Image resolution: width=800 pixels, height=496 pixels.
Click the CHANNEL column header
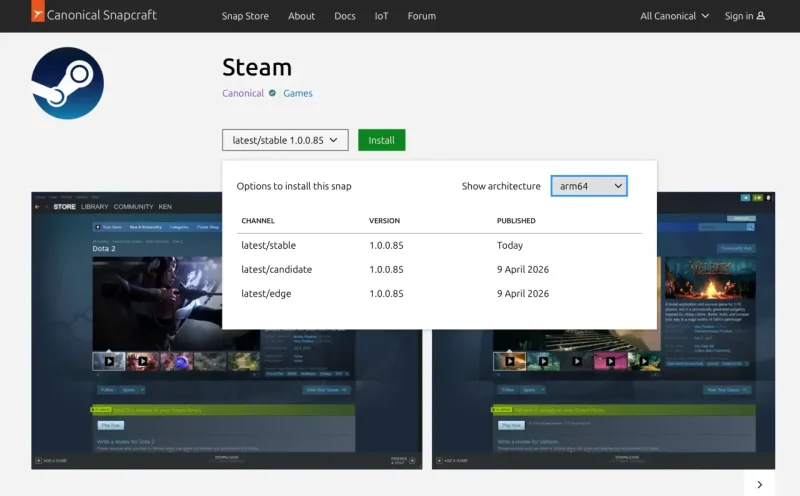tap(258, 220)
